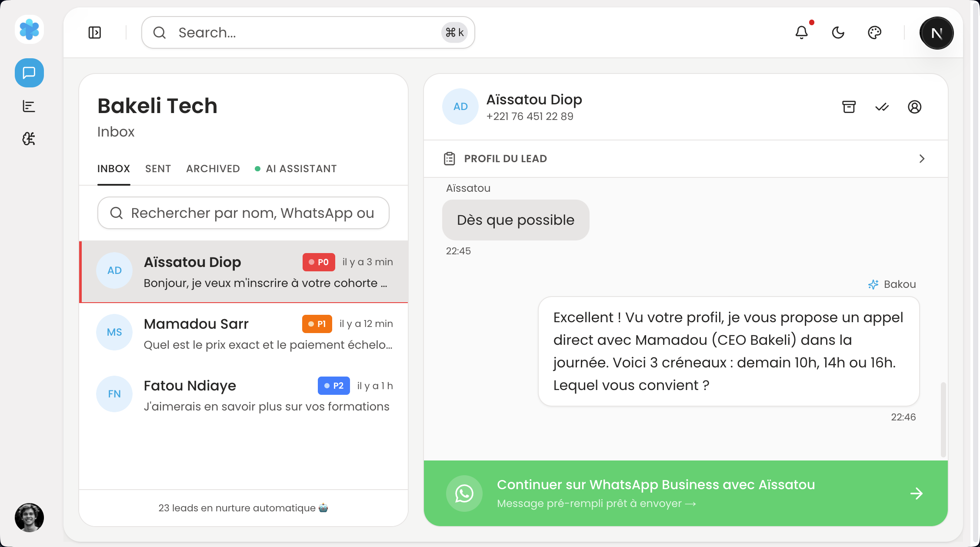The height and width of the screenshot is (547, 980).
Task: Click 'il y a 3 min' timestamp
Action: click(367, 262)
